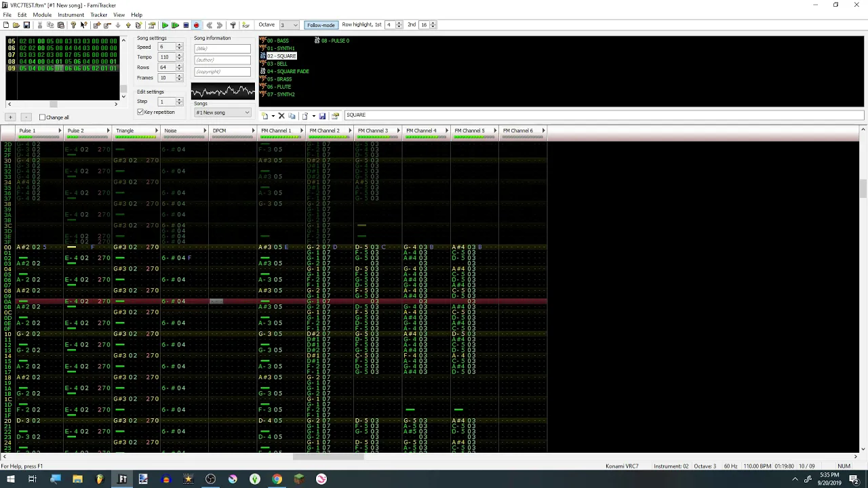
Task: Open the Tracker menu
Action: 99,15
